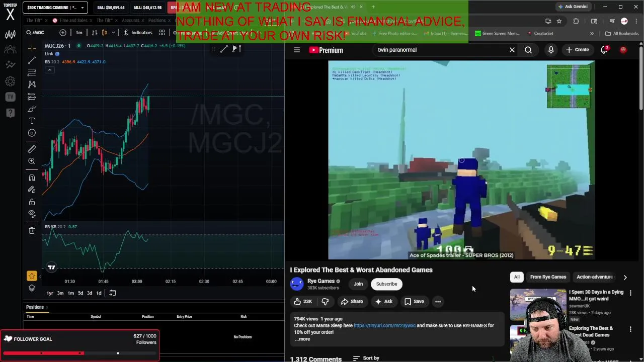The width and height of the screenshot is (644, 362).
Task: Toggle the blue Link color dot
Action: 57,54
